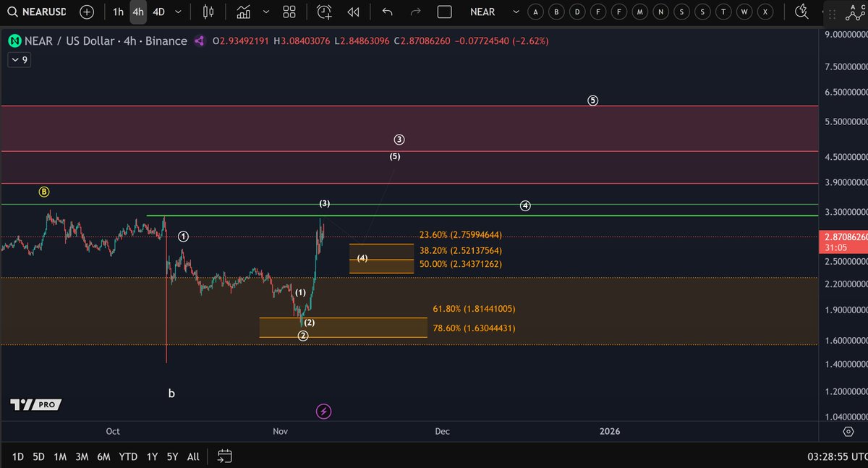Open the chart style dropdown arrow
Screen dimensions: 868x468
tap(265, 12)
